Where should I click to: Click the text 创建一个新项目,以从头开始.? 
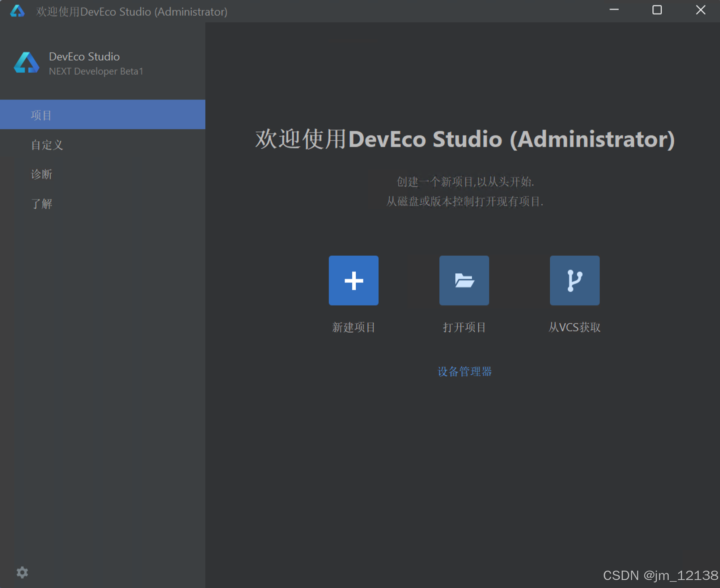(465, 182)
